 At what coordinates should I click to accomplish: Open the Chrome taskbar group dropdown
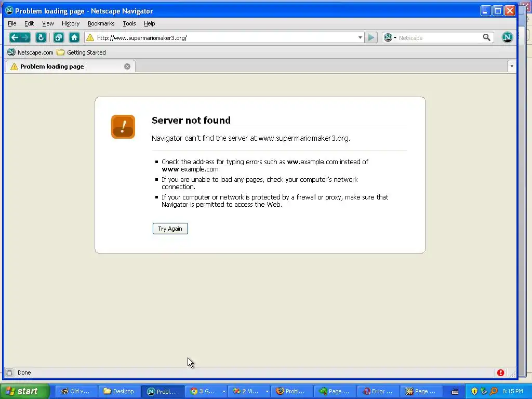(x=224, y=391)
